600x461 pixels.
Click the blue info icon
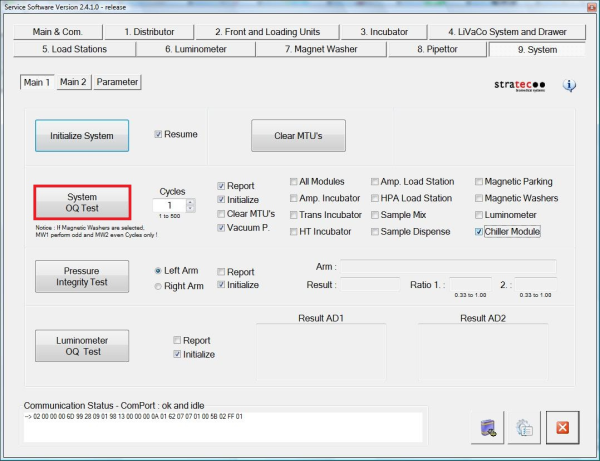(x=569, y=85)
